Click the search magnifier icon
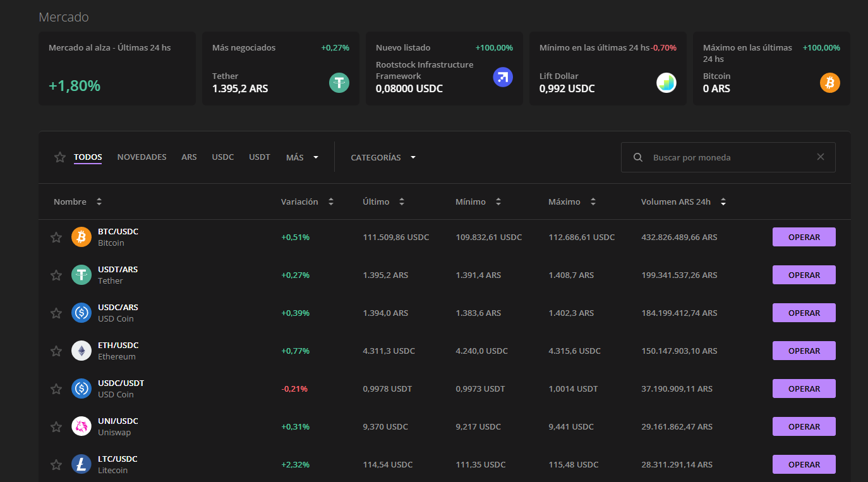Image resolution: width=868 pixels, height=482 pixels. (x=638, y=157)
